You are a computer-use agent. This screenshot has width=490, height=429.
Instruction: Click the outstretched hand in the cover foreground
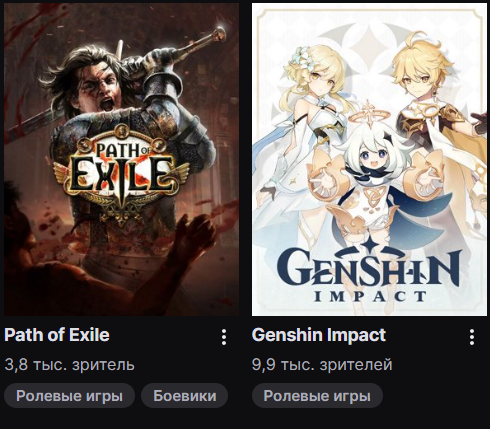(195, 235)
